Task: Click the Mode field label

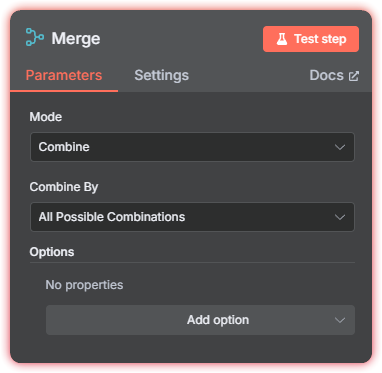Action: [x=46, y=117]
